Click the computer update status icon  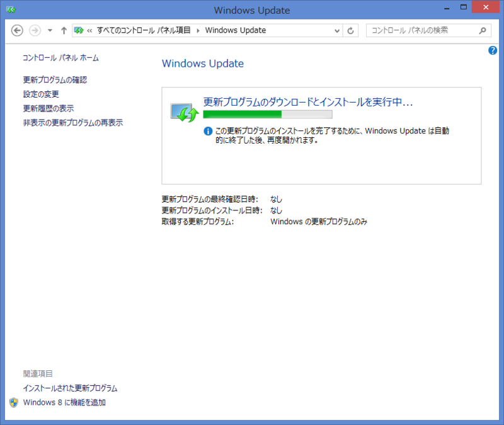[x=185, y=113]
